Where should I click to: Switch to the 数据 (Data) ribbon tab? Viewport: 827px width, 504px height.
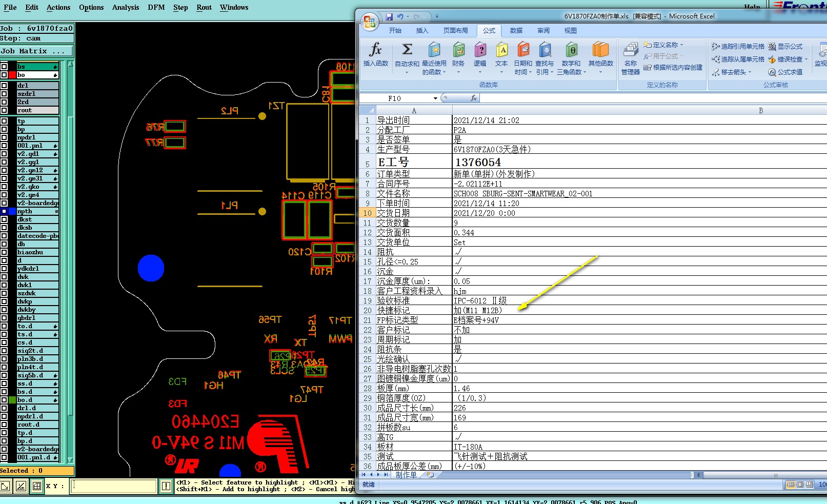pos(516,31)
